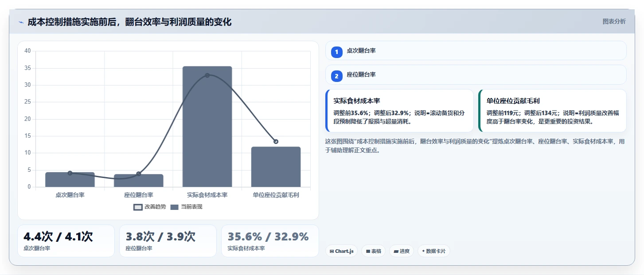Click the x-axis label 实际食材成本率
This screenshot has height=275, width=644.
(x=207, y=195)
